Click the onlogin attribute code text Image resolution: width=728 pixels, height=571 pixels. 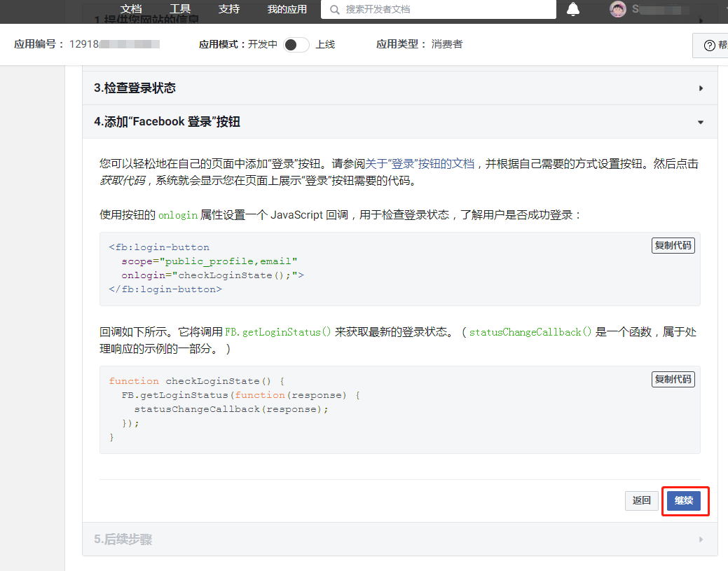click(178, 215)
